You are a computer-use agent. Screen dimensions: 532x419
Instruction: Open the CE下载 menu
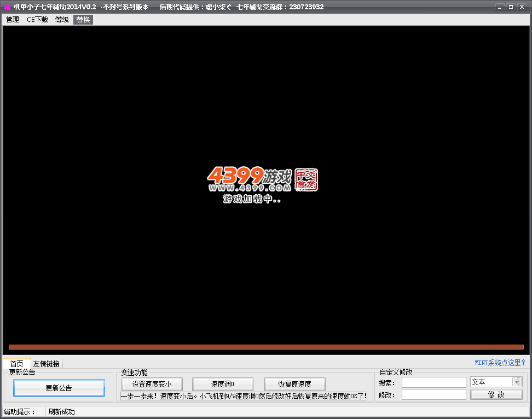pyautogui.click(x=37, y=20)
